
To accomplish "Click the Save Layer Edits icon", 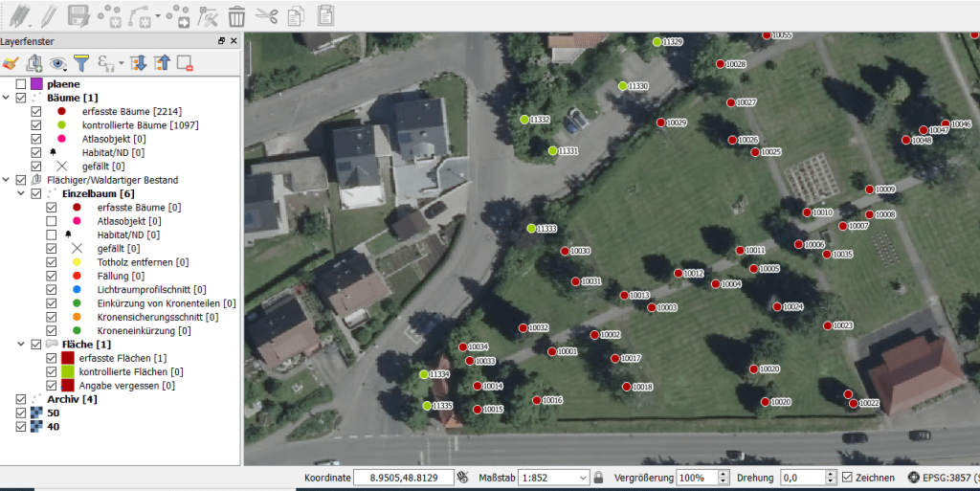I will click(x=78, y=15).
